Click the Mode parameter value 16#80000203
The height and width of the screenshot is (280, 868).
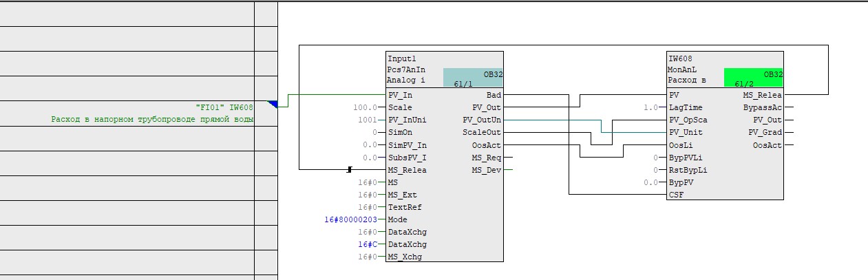tap(350, 219)
